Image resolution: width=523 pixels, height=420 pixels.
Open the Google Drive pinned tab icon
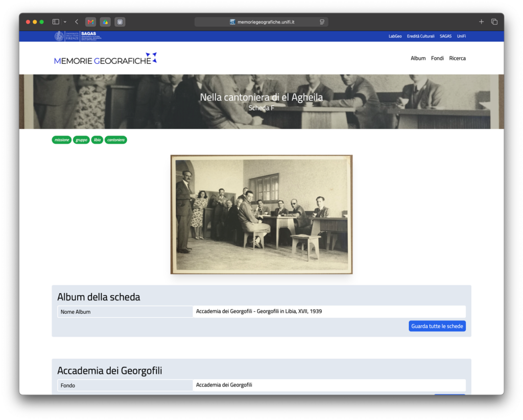click(x=105, y=22)
